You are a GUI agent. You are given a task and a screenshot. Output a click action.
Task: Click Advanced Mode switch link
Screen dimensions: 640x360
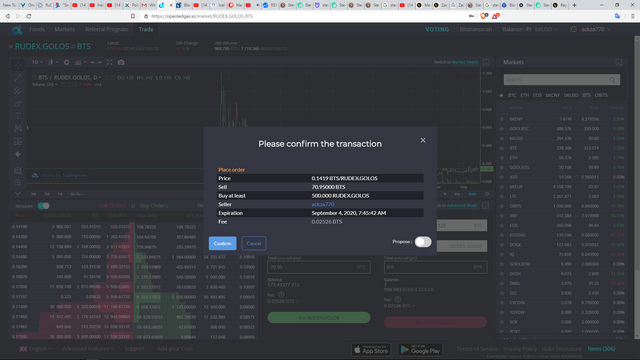click(462, 205)
